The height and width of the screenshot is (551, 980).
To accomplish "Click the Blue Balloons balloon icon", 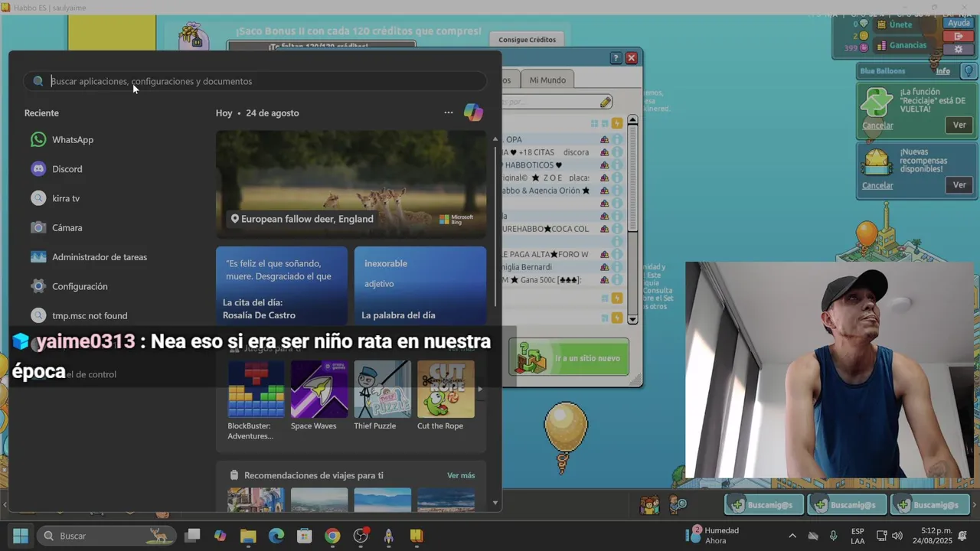I will pyautogui.click(x=969, y=71).
